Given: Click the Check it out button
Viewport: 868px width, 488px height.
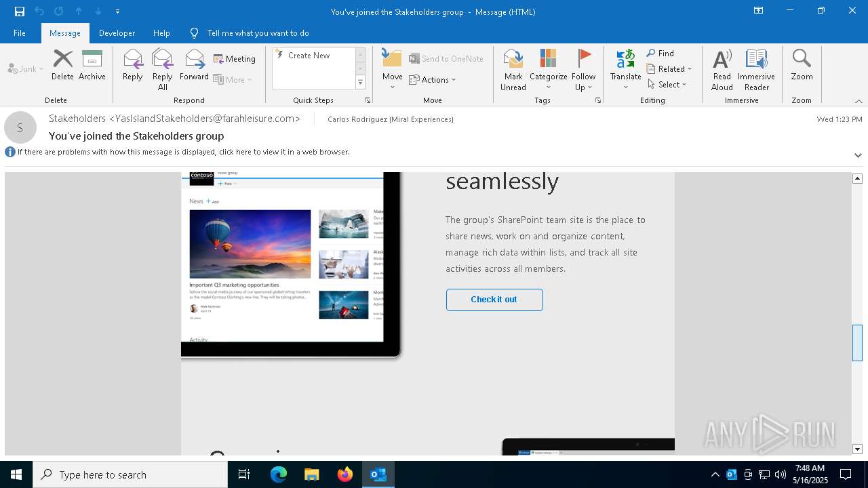Looking at the screenshot, I should tap(494, 300).
